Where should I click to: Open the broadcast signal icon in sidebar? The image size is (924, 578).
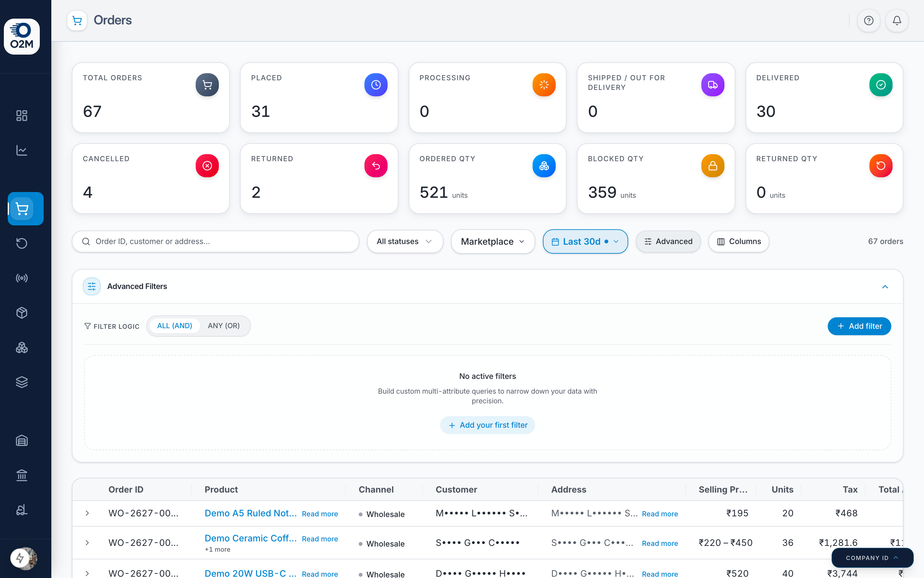tap(22, 278)
